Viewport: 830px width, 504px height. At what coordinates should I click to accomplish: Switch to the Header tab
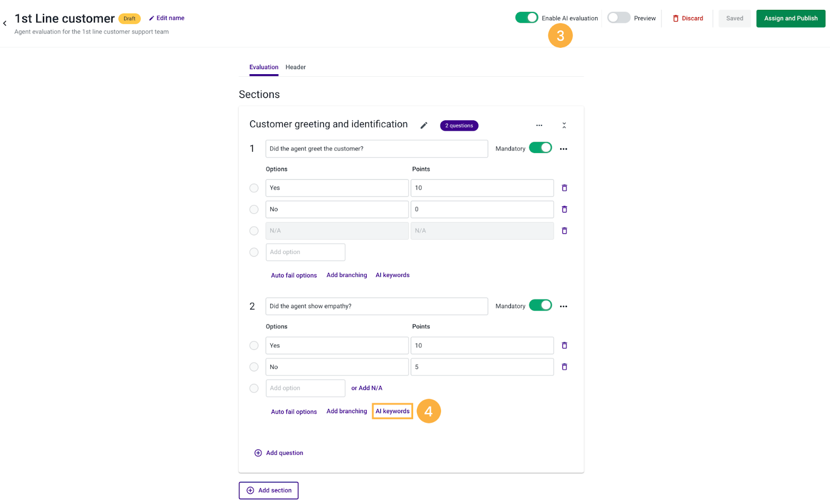pos(295,67)
